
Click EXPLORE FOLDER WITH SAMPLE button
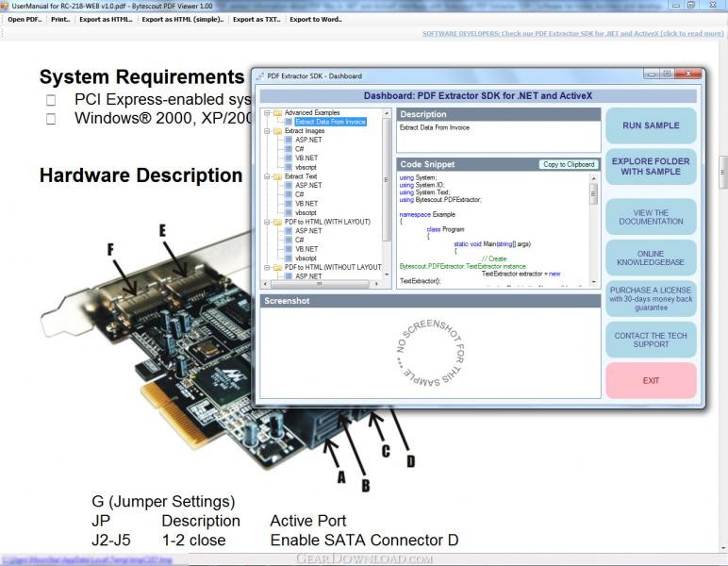(x=651, y=166)
